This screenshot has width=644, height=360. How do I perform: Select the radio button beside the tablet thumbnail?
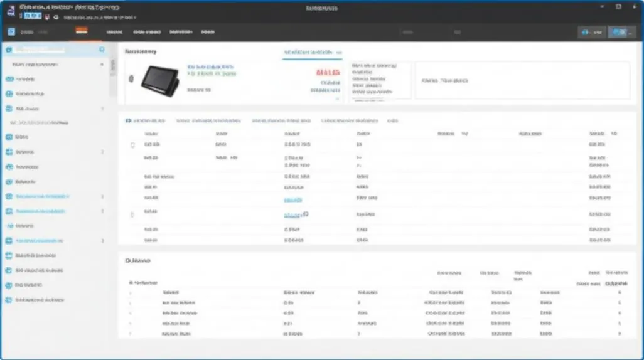[131, 78]
